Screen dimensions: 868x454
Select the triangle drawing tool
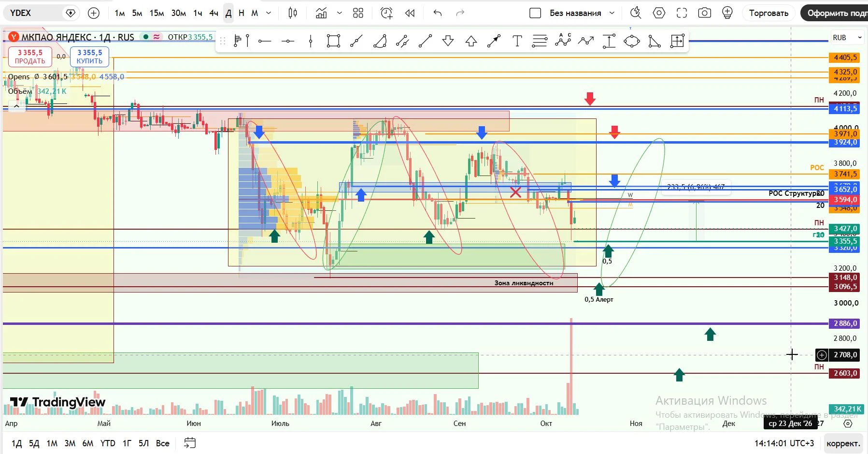655,41
